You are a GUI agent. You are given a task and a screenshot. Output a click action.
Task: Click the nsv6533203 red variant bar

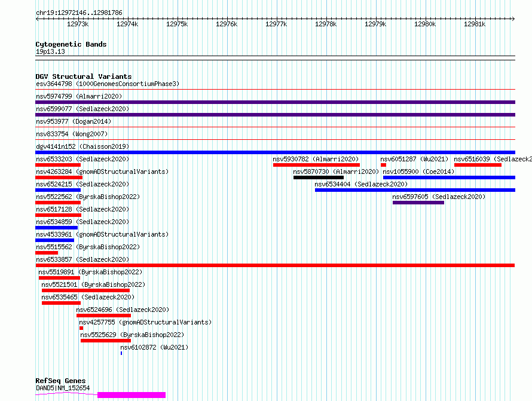(x=58, y=165)
